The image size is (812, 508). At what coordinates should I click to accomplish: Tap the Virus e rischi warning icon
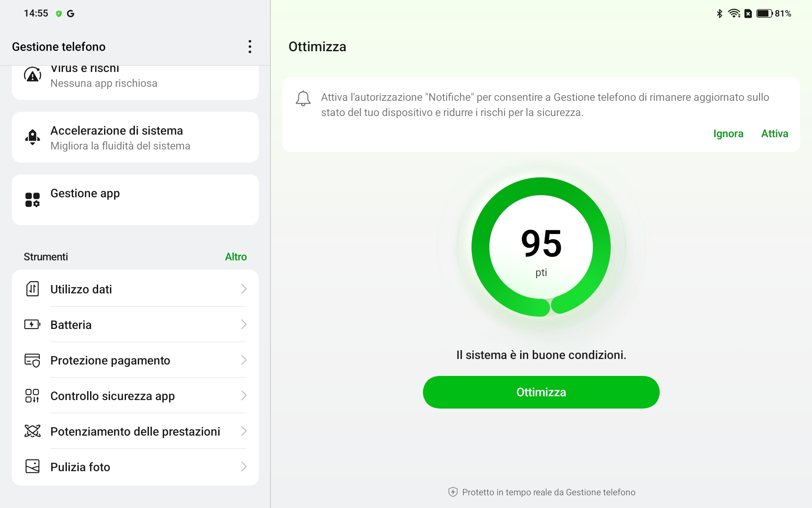33,75
